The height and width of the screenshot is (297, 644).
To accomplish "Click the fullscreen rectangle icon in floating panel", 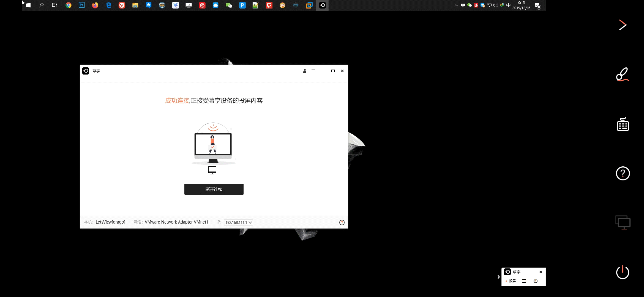I will pyautogui.click(x=524, y=281).
